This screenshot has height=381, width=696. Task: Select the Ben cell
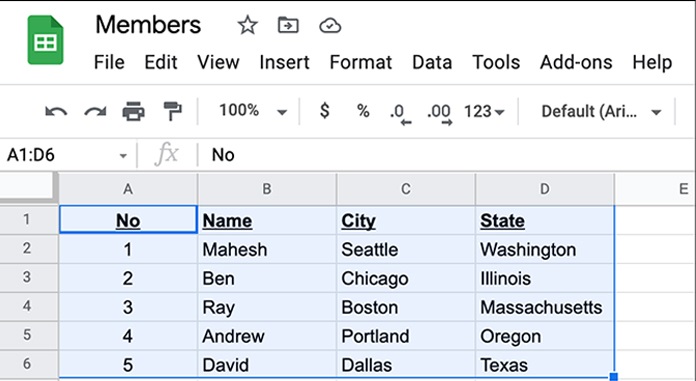(267, 278)
